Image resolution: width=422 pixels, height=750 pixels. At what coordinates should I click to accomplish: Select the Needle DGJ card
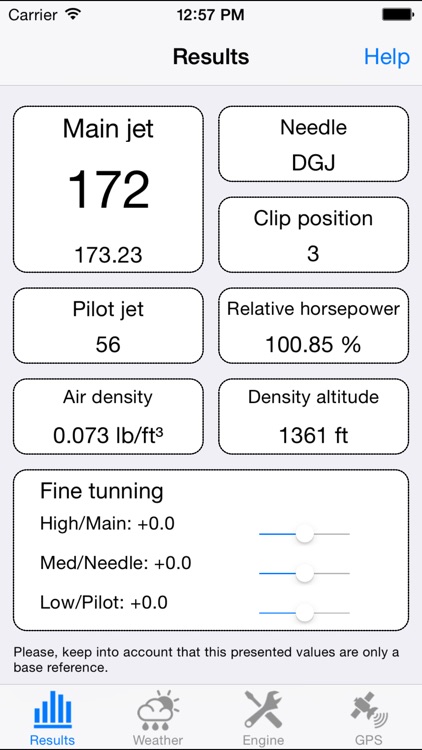[x=314, y=144]
